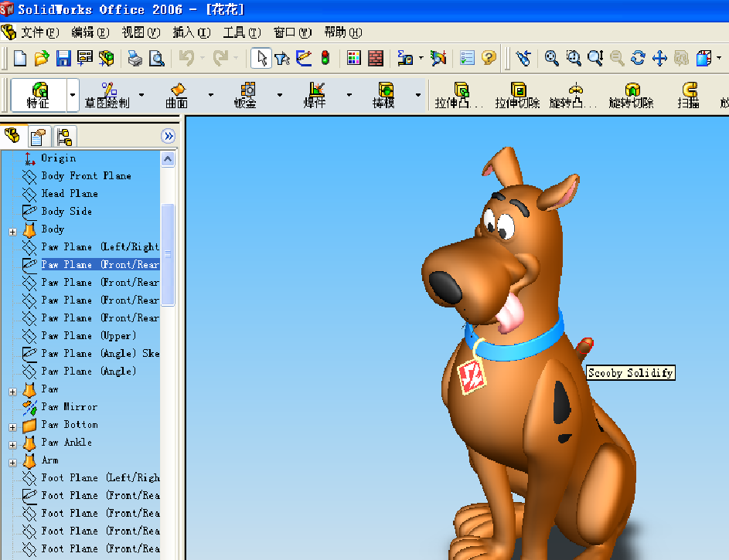This screenshot has width=729, height=560.
Task: Click the red tag on the collar
Action: tap(472, 378)
